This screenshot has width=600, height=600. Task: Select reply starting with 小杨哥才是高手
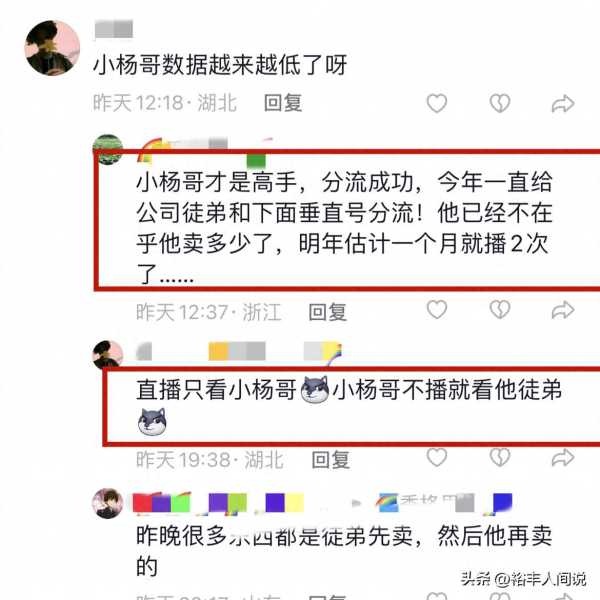click(x=344, y=227)
